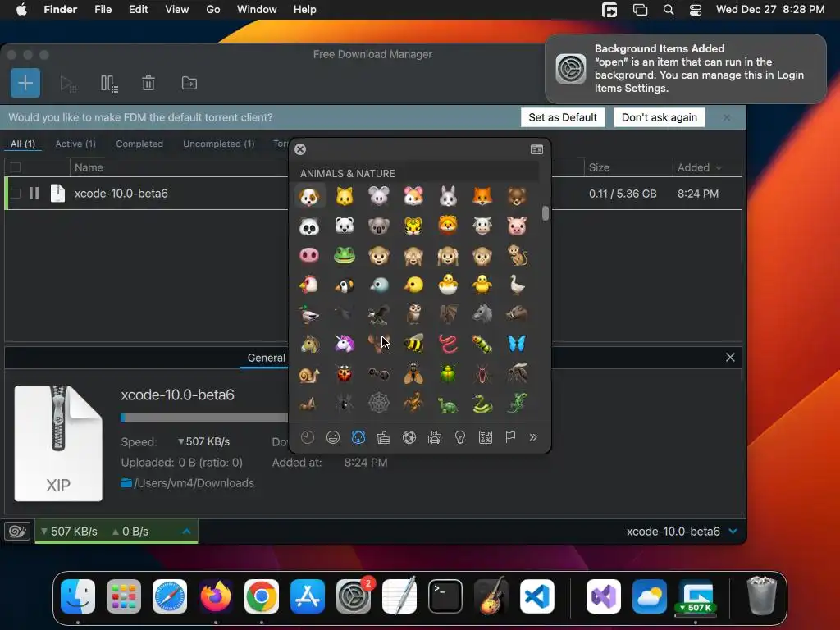Toggle snail mode in the status bar

17,531
